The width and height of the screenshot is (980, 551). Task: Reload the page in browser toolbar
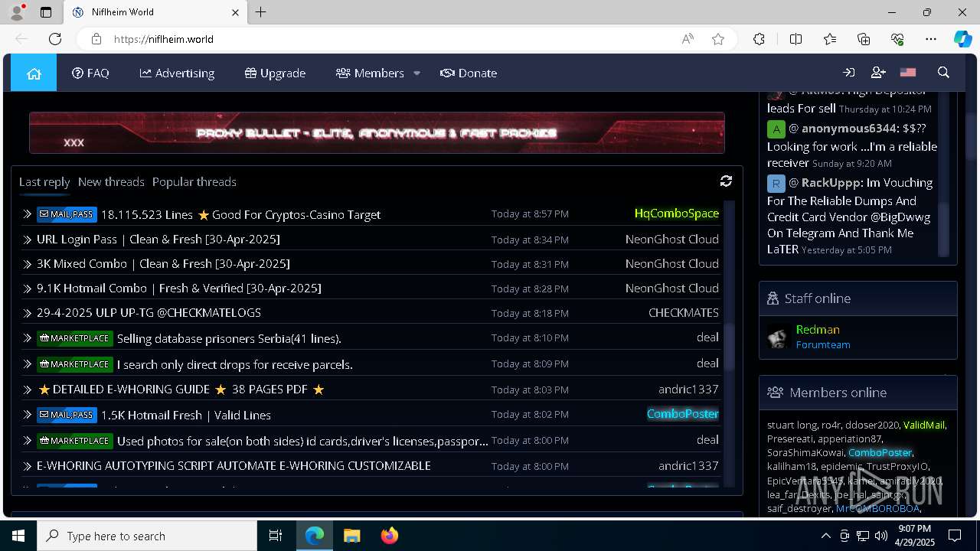coord(55,39)
